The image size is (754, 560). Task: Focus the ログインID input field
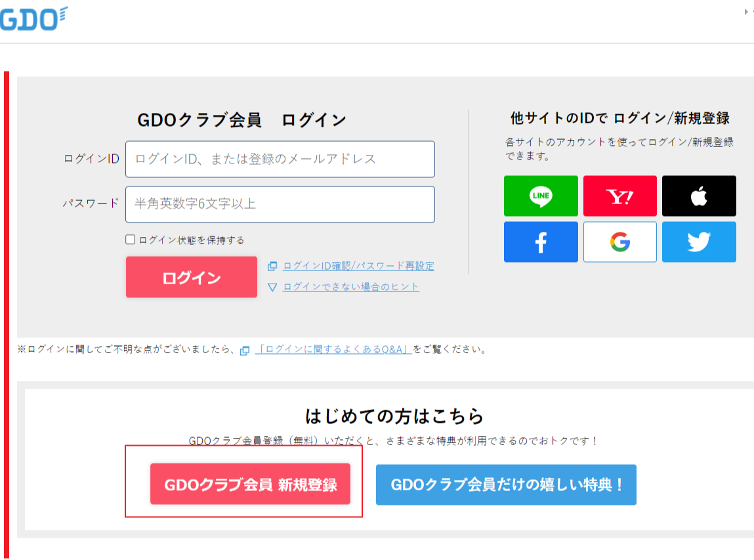[x=280, y=160]
